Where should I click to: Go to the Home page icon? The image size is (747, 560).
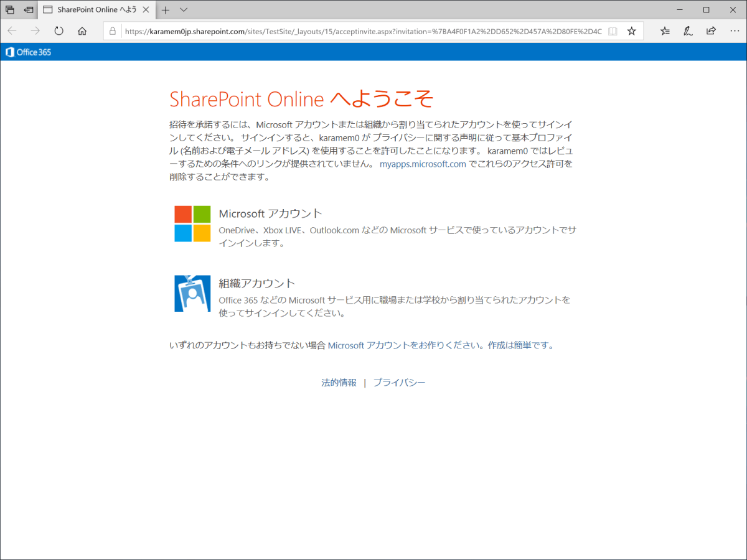click(82, 31)
